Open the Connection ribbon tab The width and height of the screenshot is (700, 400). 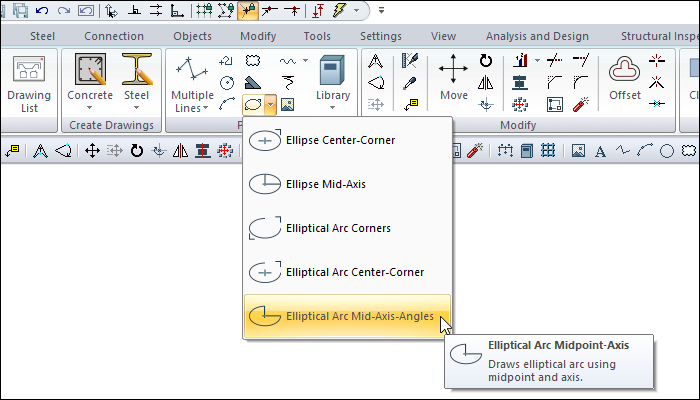[114, 36]
